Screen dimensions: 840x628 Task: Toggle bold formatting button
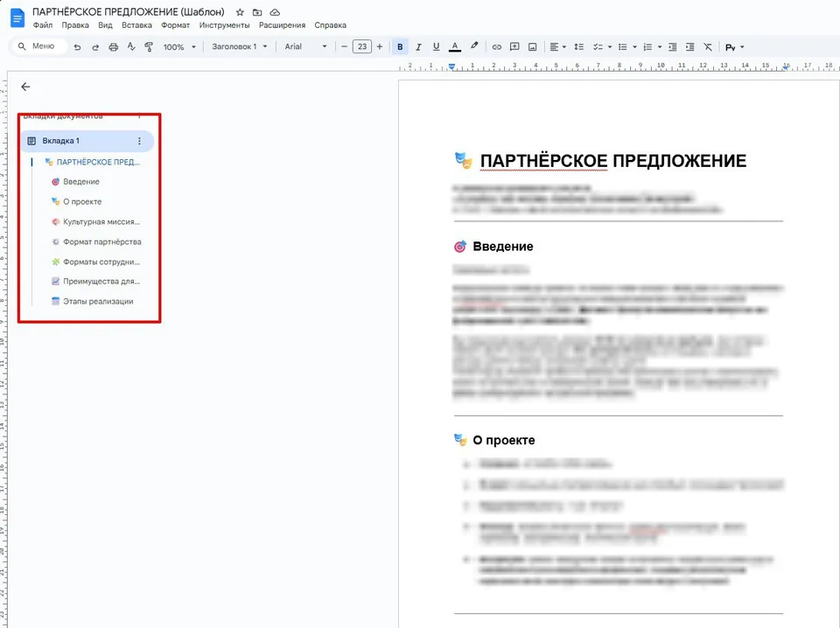400,47
